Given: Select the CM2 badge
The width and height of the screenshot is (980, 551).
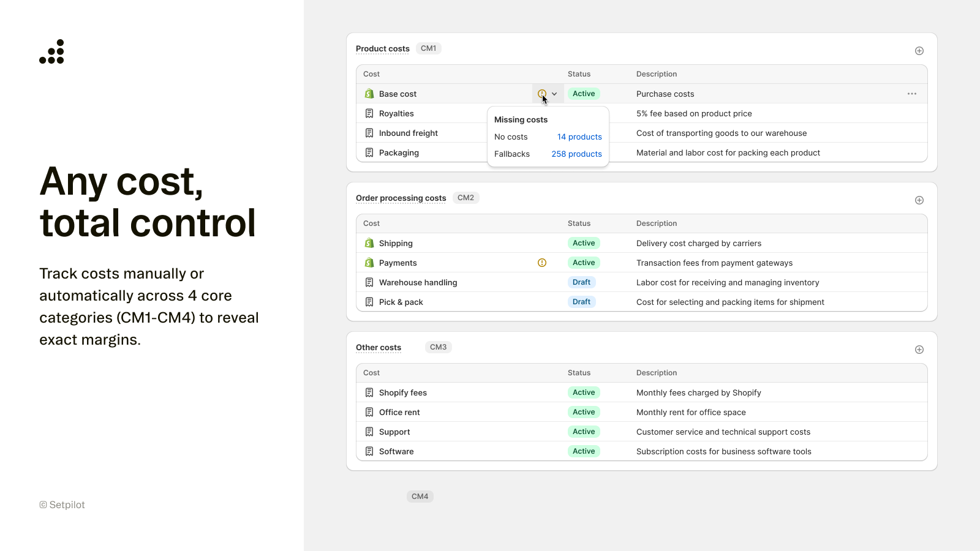Looking at the screenshot, I should (466, 198).
